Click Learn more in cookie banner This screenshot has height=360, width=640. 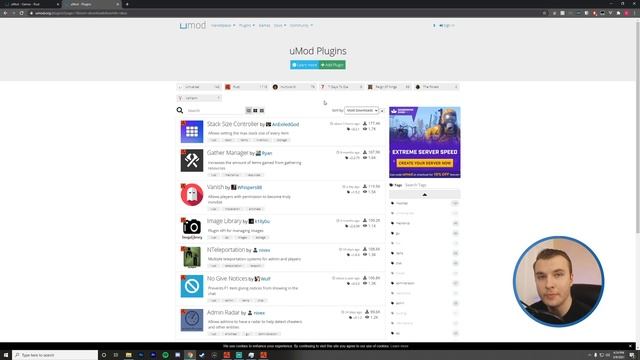399,346
